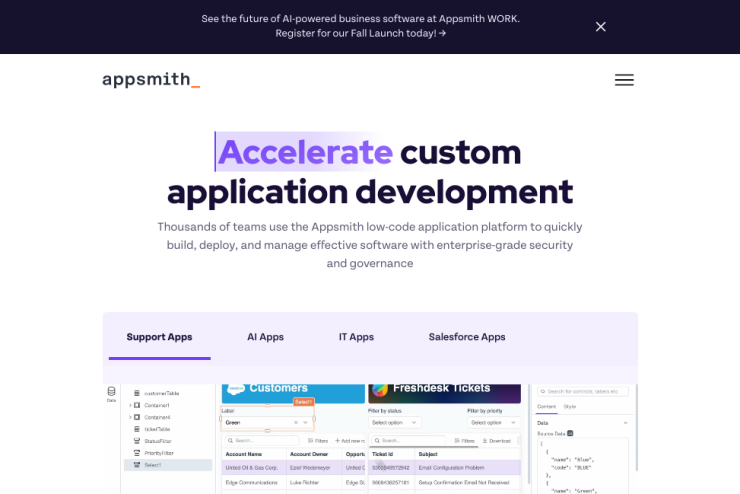Click the Ticket Id column header
This screenshot has height=494, width=740.
(382, 454)
